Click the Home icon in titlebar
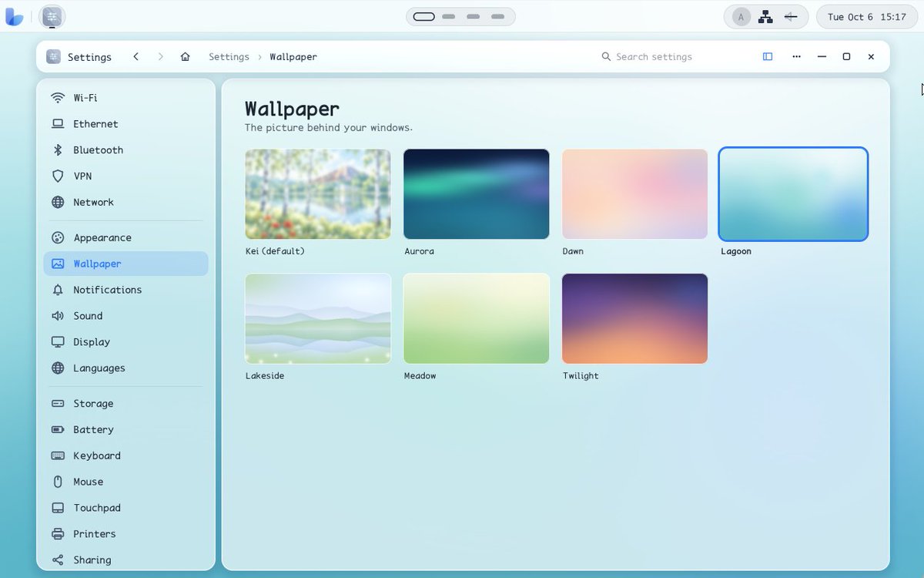The width and height of the screenshot is (924, 578). pyautogui.click(x=185, y=57)
